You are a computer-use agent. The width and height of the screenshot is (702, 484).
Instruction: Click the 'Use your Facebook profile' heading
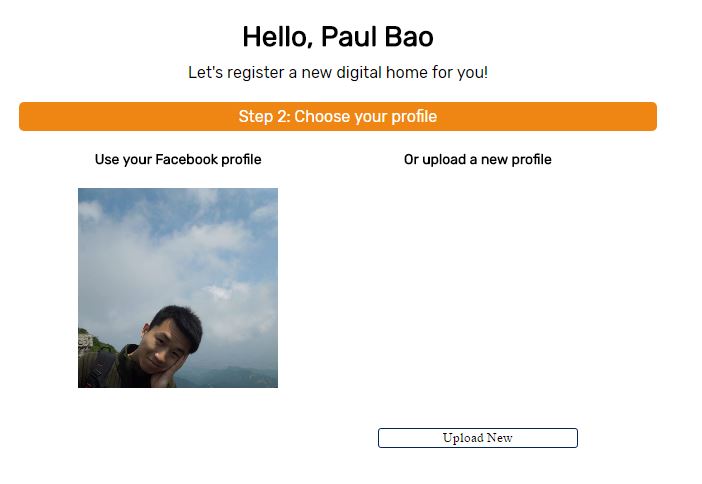point(178,159)
